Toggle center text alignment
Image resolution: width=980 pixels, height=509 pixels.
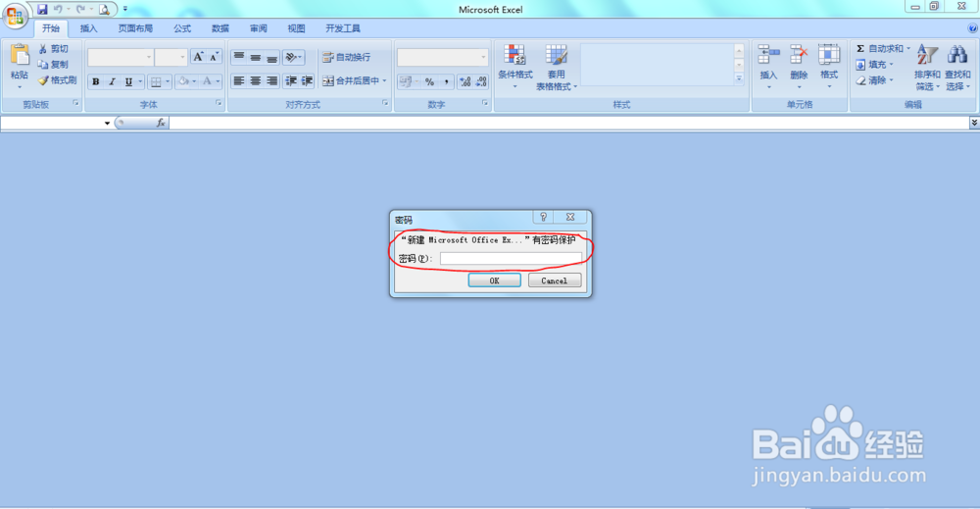tap(256, 81)
